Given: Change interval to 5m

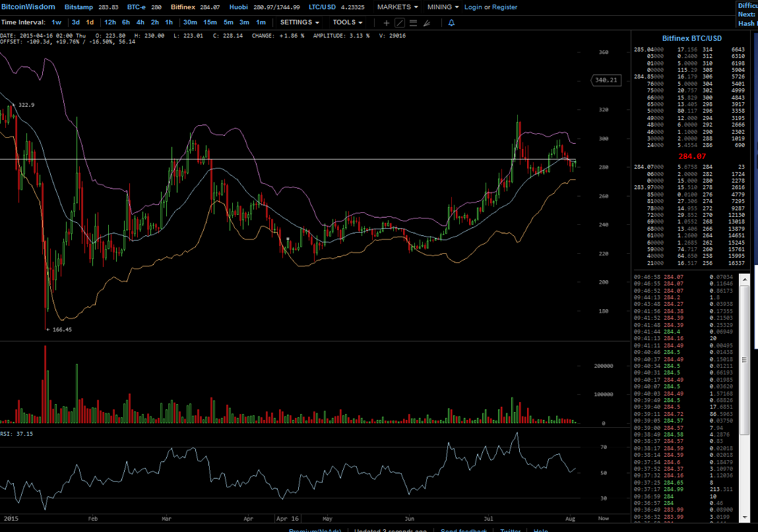Looking at the screenshot, I should [228, 22].
